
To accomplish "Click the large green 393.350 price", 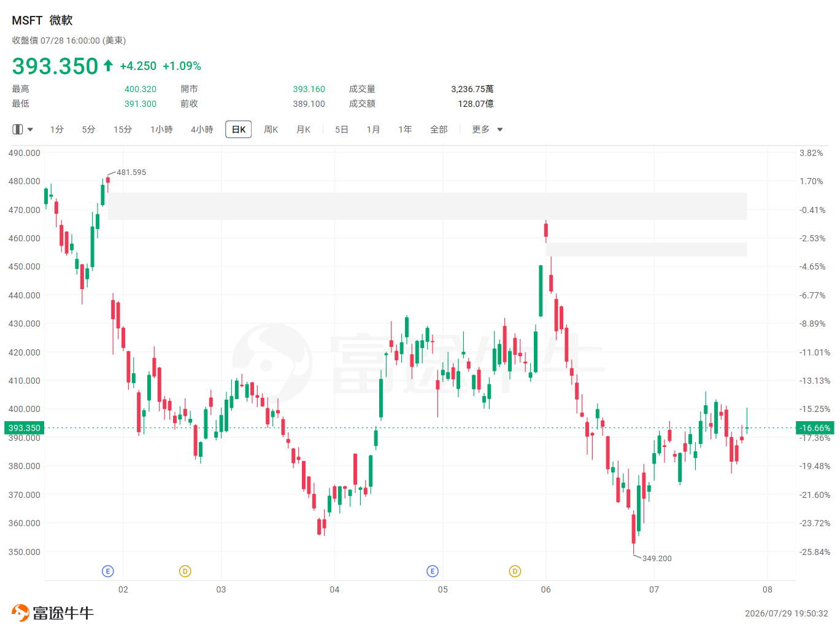I will [55, 66].
